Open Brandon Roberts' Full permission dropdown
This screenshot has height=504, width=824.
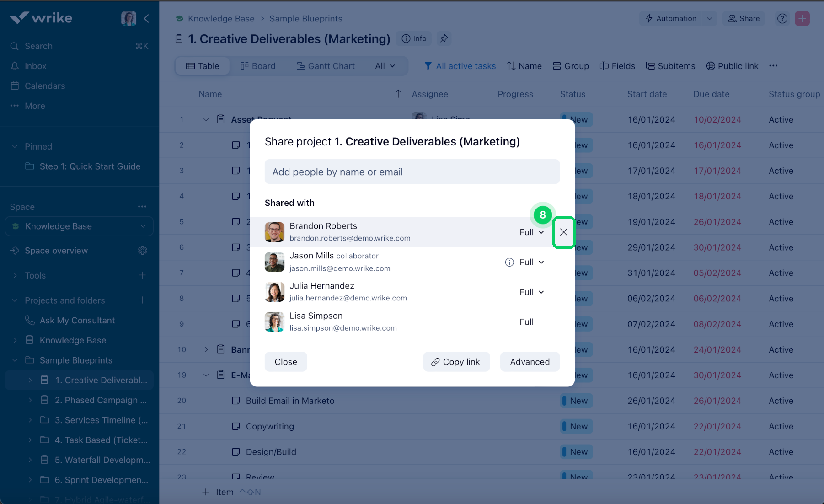click(x=531, y=232)
